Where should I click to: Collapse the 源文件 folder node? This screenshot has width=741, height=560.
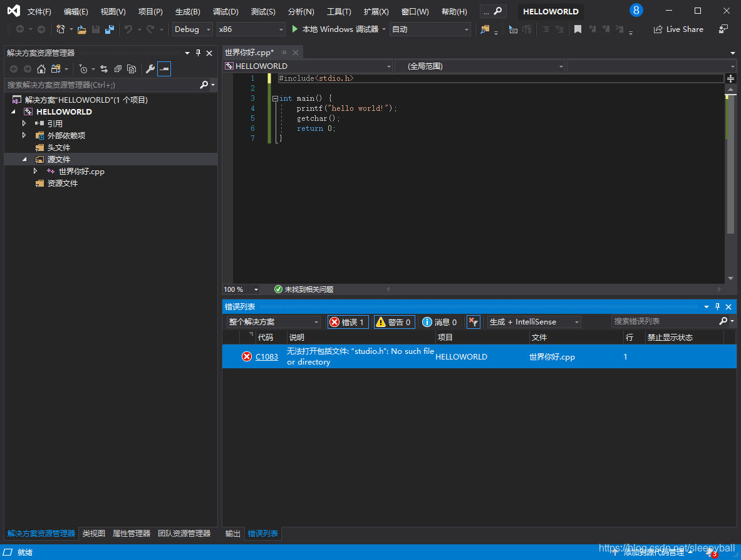[x=24, y=159]
